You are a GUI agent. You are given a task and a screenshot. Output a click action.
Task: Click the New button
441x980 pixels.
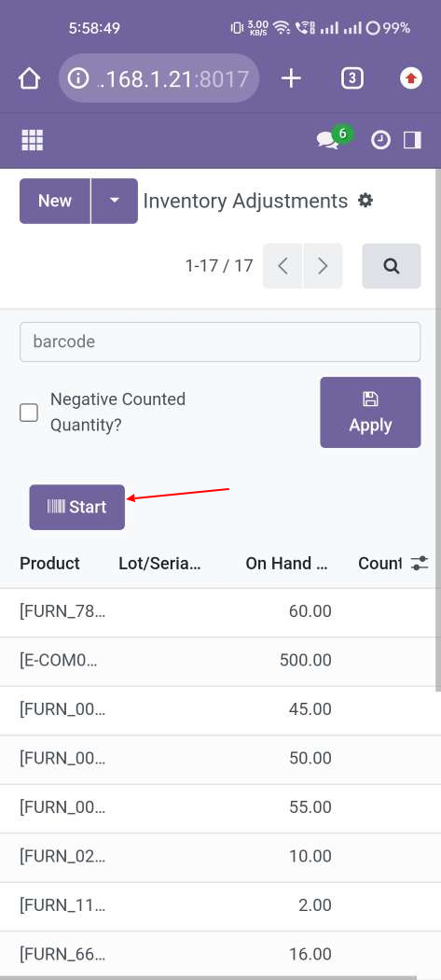click(x=55, y=201)
